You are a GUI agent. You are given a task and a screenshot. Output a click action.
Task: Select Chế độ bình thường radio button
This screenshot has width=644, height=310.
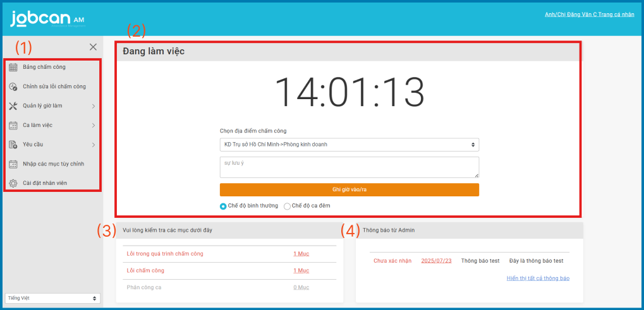point(223,206)
